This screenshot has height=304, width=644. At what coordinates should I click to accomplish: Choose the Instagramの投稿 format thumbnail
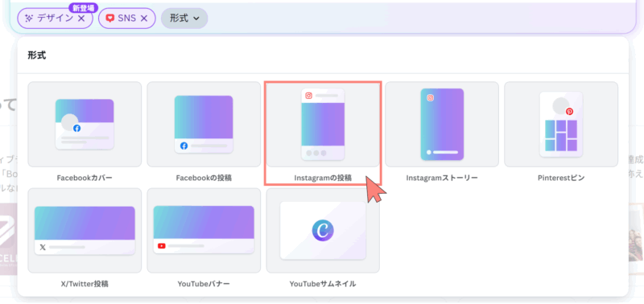pyautogui.click(x=323, y=125)
